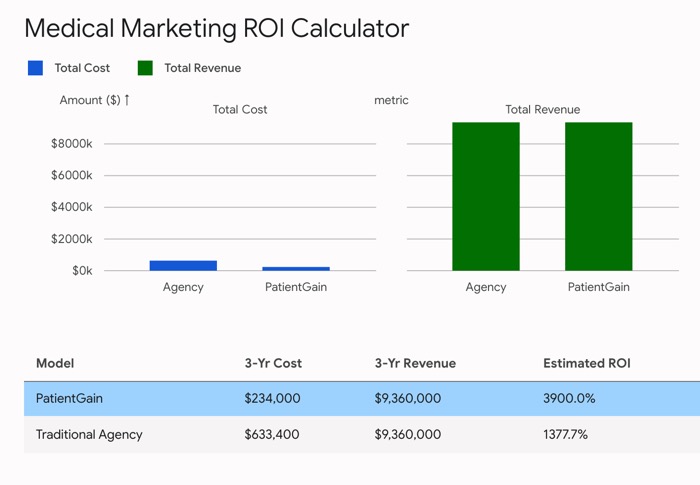Click the blue Total Cost legend swatch
The image size is (700, 485).
point(35,68)
